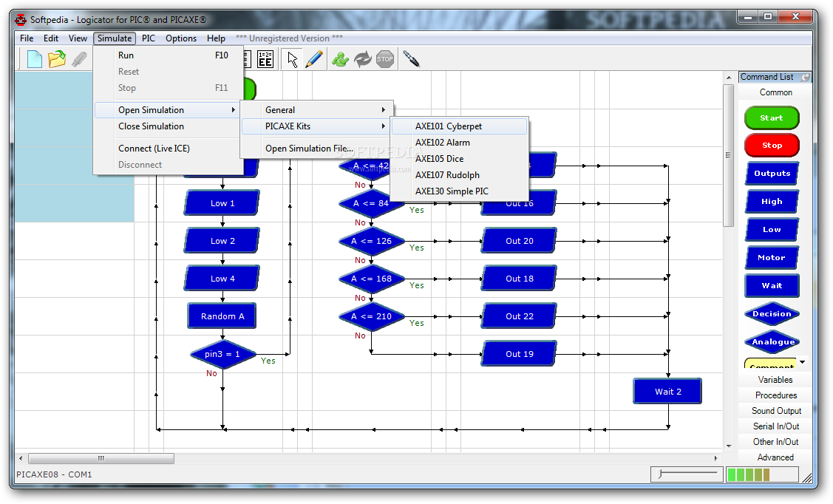The image size is (833, 504).
Task: Click the greyed USB download icon
Action: [x=79, y=59]
